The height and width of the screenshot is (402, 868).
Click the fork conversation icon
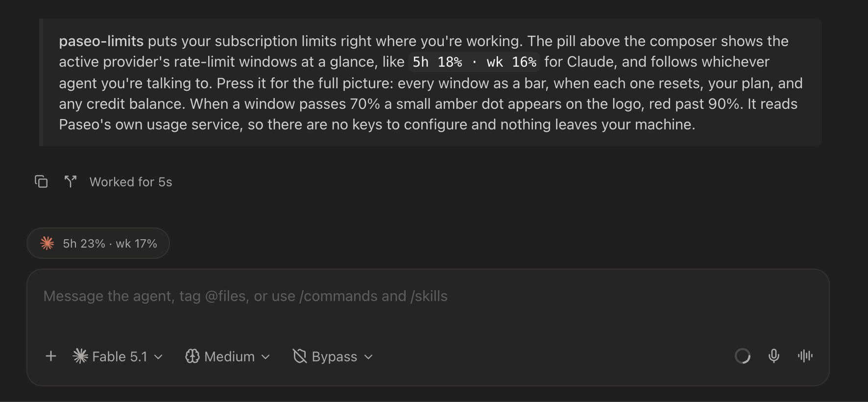click(x=71, y=182)
